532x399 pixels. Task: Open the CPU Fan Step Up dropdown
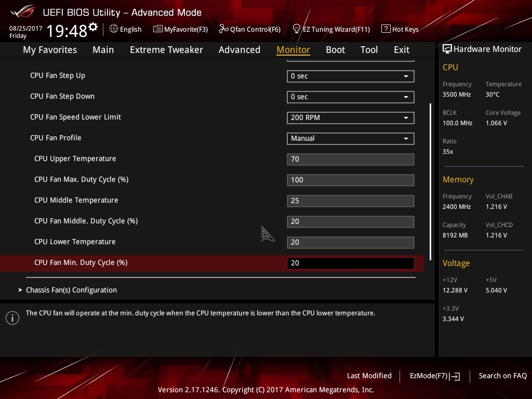[x=350, y=76]
